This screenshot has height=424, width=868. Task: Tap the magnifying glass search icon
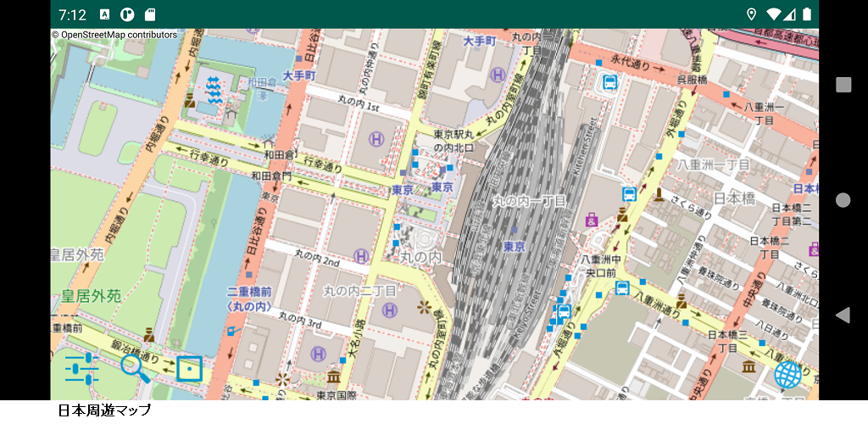click(x=136, y=369)
